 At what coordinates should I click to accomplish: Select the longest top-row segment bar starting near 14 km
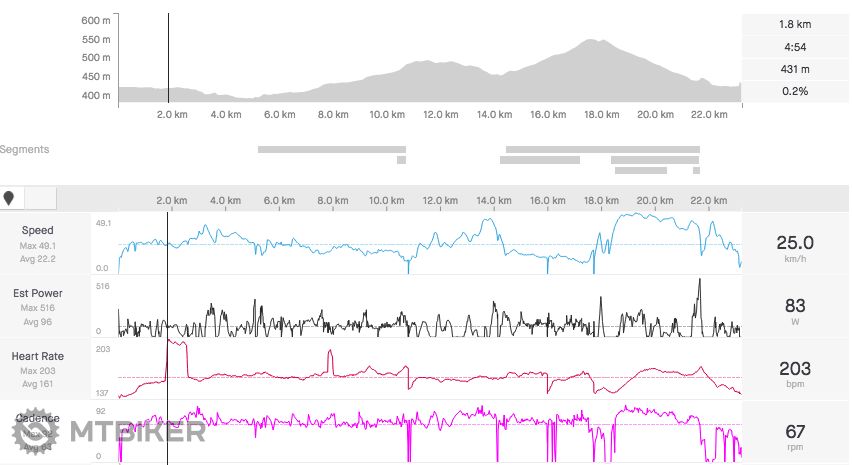[x=602, y=149]
